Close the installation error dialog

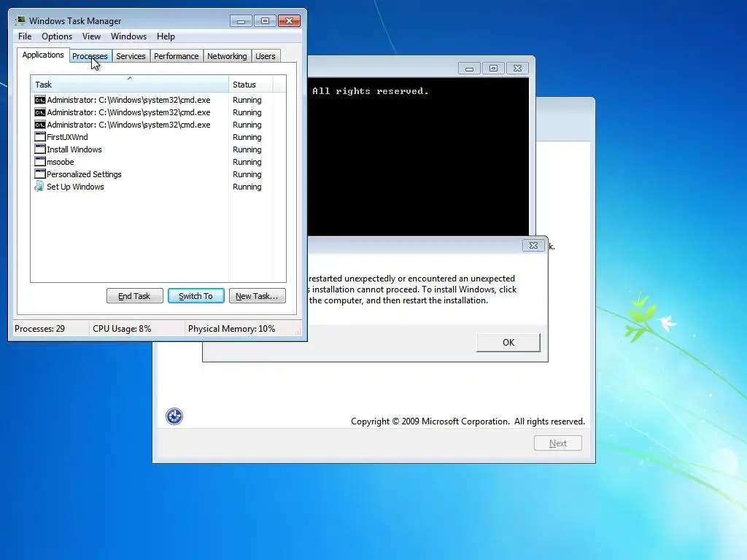533,246
